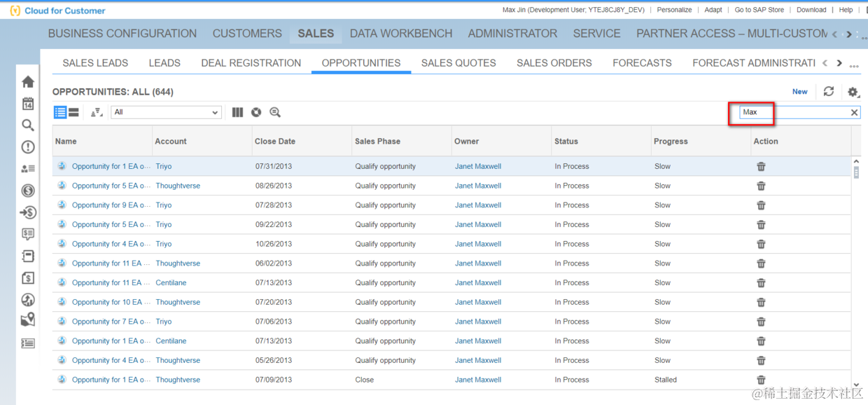Open the All filter dropdown
The width and height of the screenshot is (868, 405).
click(166, 112)
